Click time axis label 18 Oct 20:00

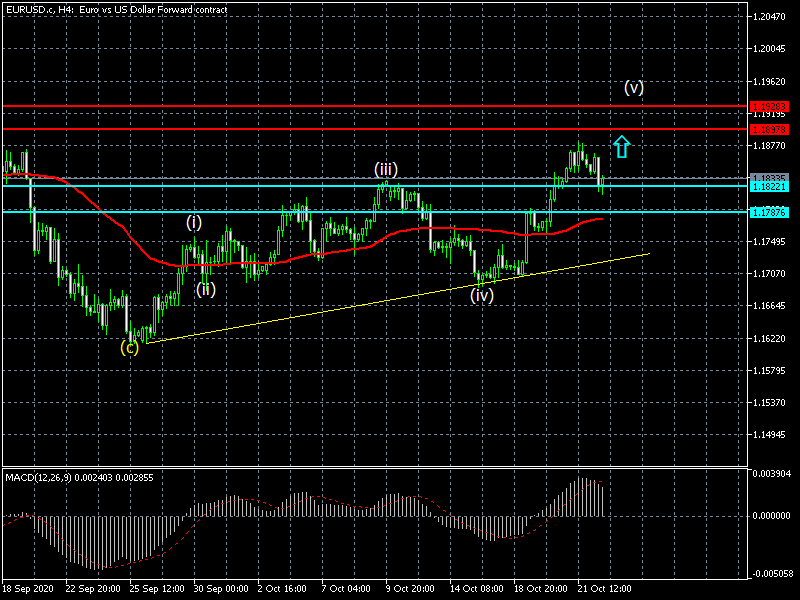pos(541,588)
